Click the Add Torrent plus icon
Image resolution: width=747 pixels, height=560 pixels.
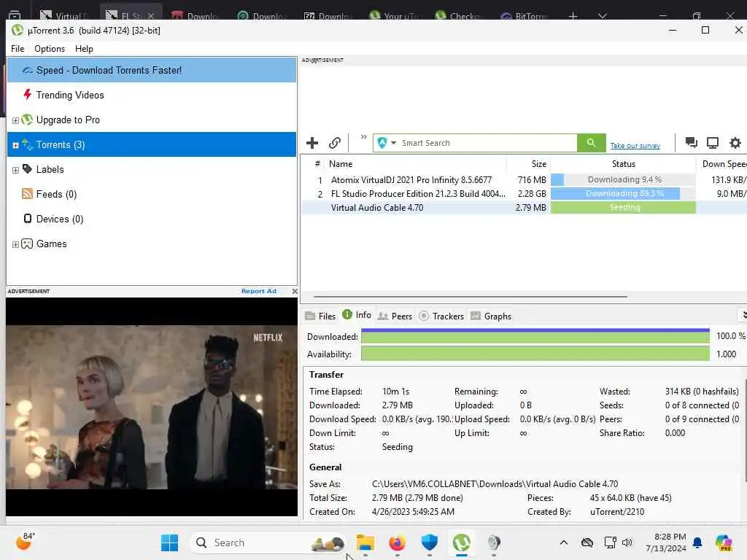[312, 143]
